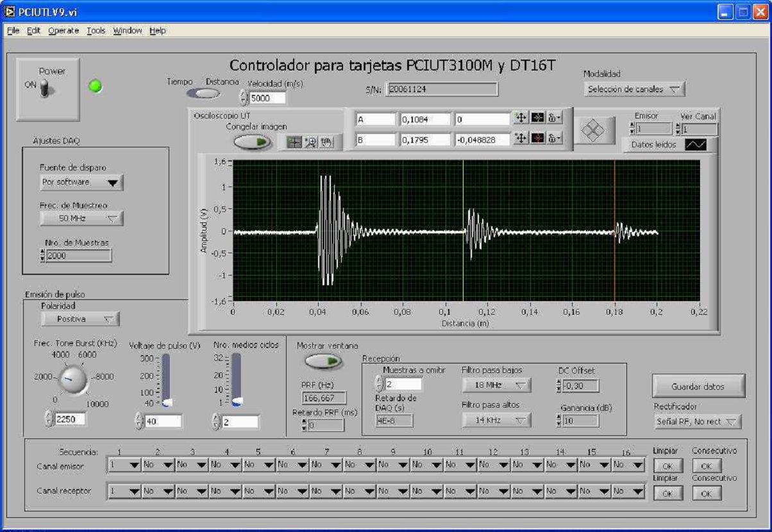Click cursor B move-selector icon

(x=521, y=138)
